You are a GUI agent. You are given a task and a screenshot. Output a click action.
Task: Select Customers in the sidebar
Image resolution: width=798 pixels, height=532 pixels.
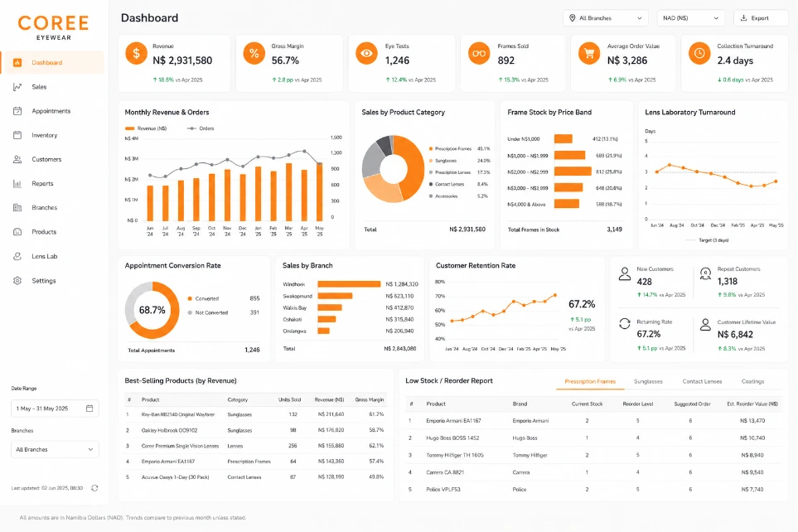pos(46,159)
